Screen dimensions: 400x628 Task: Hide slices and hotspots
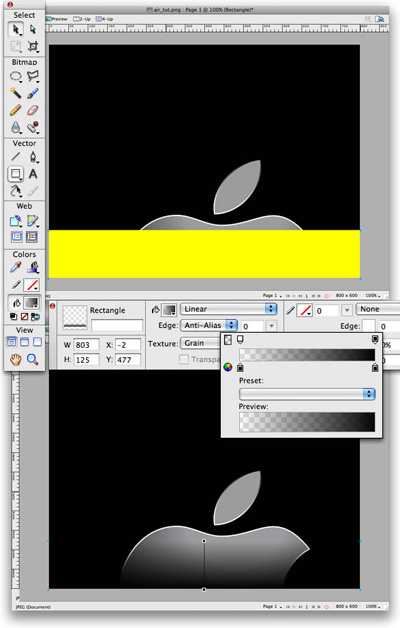coord(16,237)
